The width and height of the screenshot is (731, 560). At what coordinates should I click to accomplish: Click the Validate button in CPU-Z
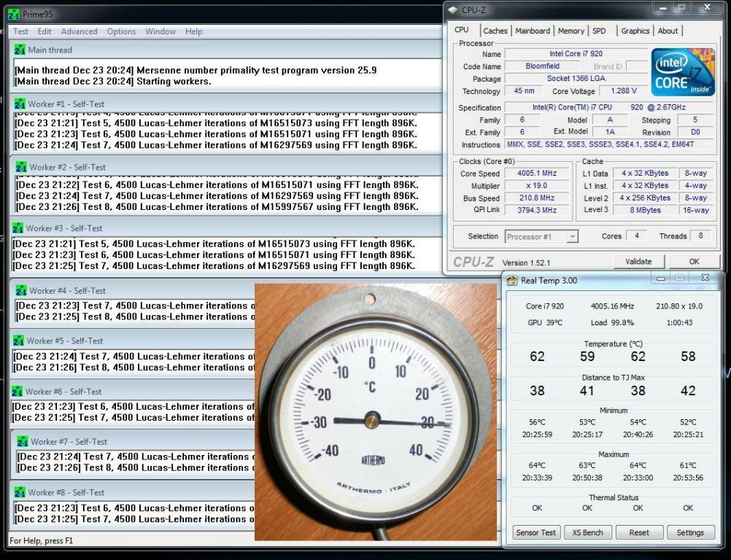(x=638, y=261)
